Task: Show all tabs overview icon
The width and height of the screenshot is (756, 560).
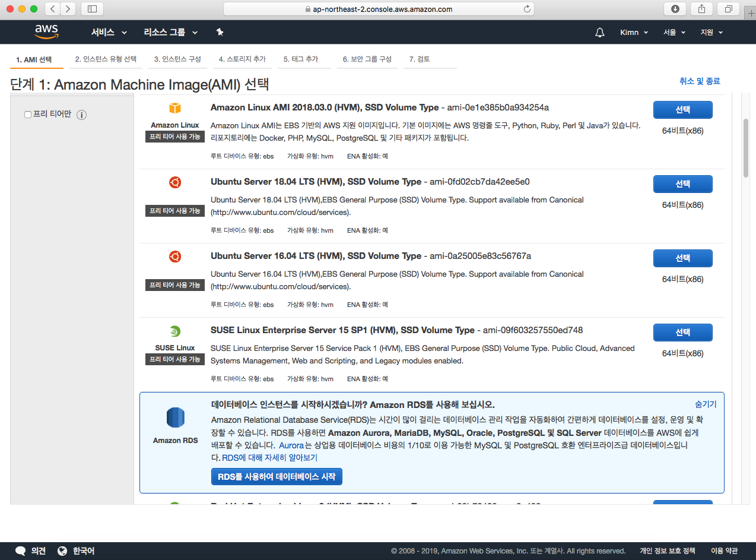Action: [728, 9]
